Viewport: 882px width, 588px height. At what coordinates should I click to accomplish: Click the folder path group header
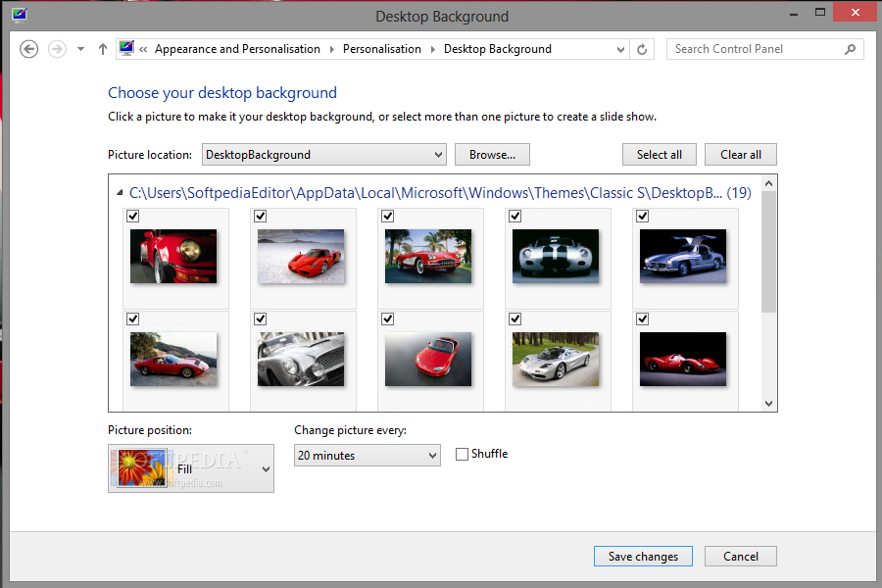[440, 193]
